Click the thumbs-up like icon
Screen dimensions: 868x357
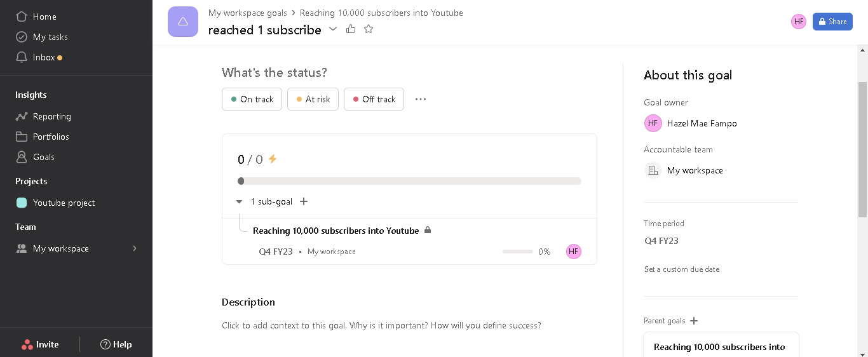[351, 29]
